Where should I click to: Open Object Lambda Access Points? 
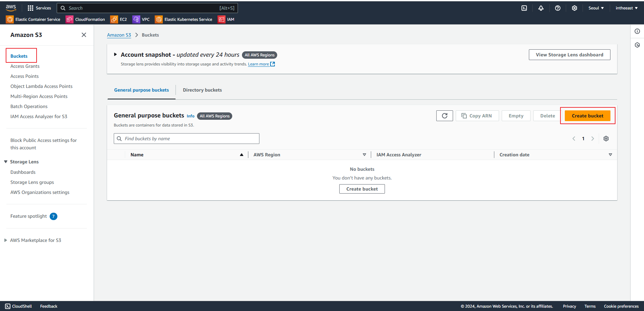[x=41, y=86]
